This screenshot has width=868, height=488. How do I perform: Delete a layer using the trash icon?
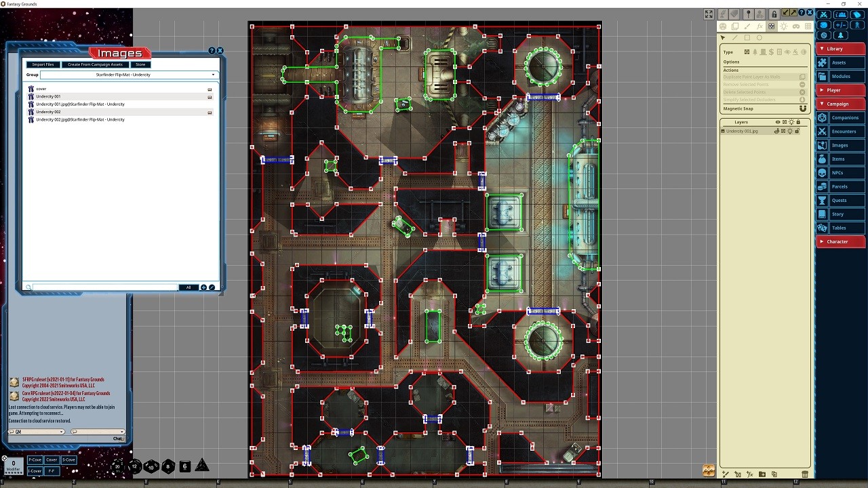805,474
